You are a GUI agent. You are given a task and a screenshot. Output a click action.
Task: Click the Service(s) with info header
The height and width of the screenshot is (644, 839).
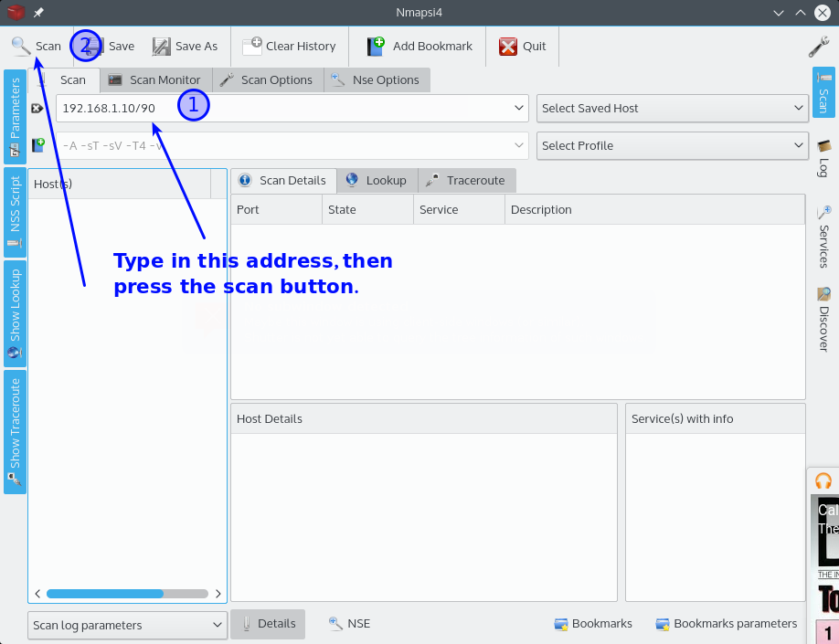[x=716, y=418]
